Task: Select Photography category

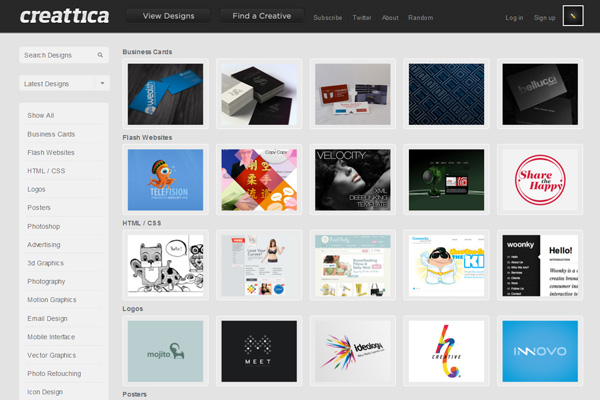Action: 46,281
